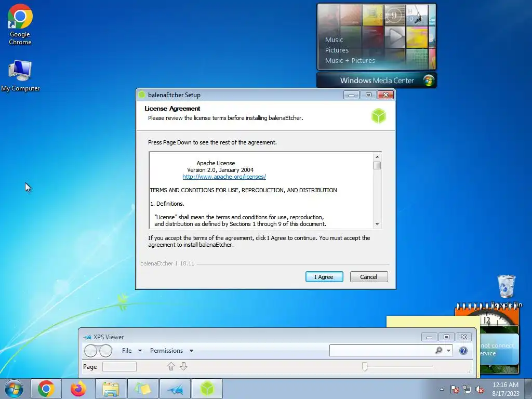Open Google Chrome desktop shortcut

(20, 25)
